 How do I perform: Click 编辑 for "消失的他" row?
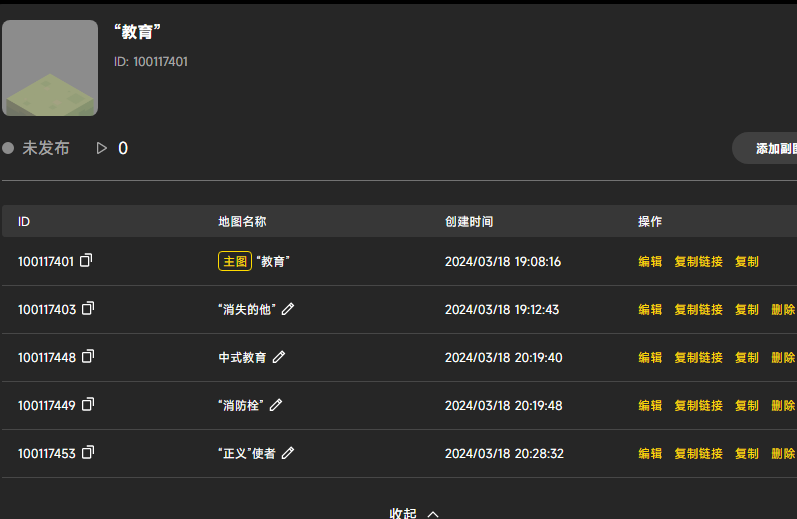coord(650,309)
